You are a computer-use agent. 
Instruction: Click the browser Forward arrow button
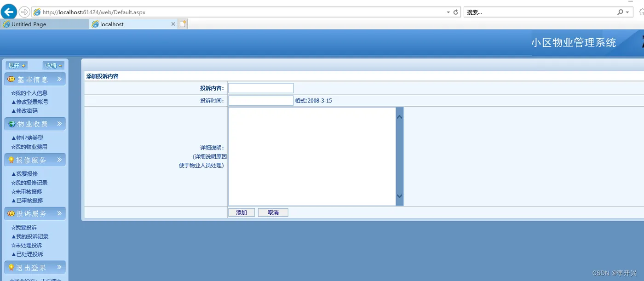[24, 12]
